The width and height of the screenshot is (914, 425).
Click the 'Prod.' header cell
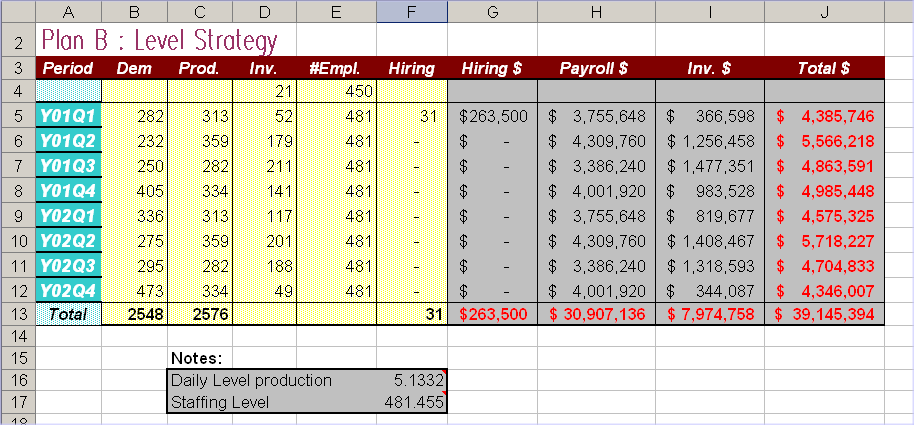coord(200,68)
